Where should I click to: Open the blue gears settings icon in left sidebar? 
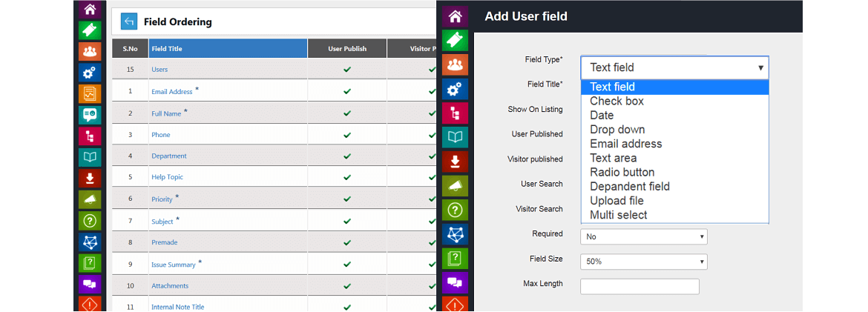[x=90, y=73]
